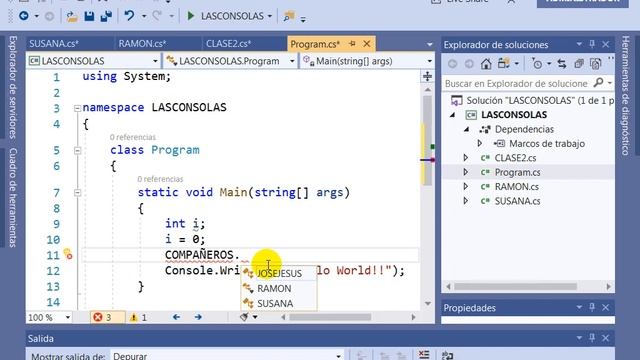Undo the last action
The image size is (640, 360).
tap(129, 16)
